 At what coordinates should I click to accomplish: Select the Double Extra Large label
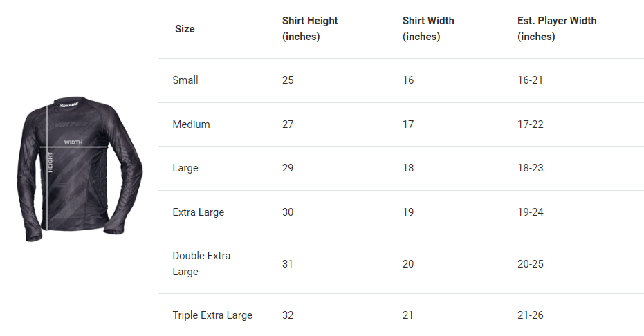[201, 263]
